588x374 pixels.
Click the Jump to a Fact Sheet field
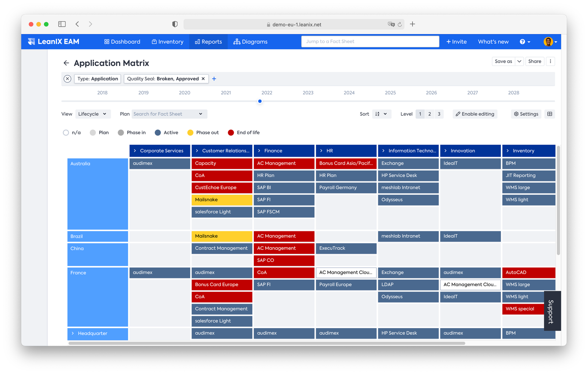pyautogui.click(x=370, y=42)
